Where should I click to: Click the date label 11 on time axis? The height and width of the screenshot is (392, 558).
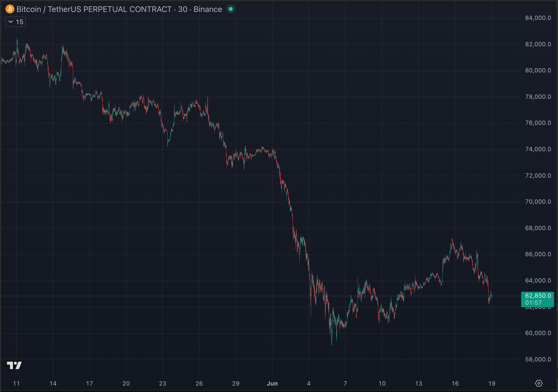click(x=16, y=384)
